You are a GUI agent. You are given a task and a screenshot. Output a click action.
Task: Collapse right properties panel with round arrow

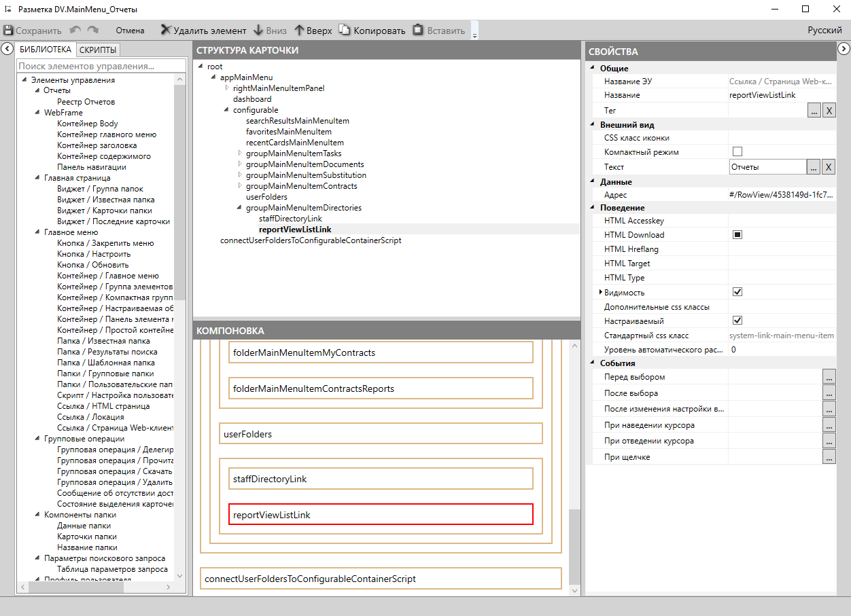(844, 49)
